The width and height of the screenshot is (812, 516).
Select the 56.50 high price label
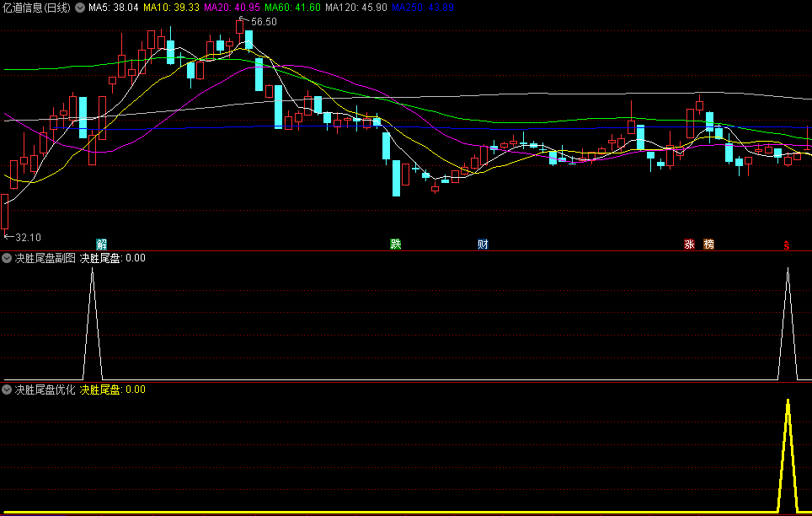264,22
